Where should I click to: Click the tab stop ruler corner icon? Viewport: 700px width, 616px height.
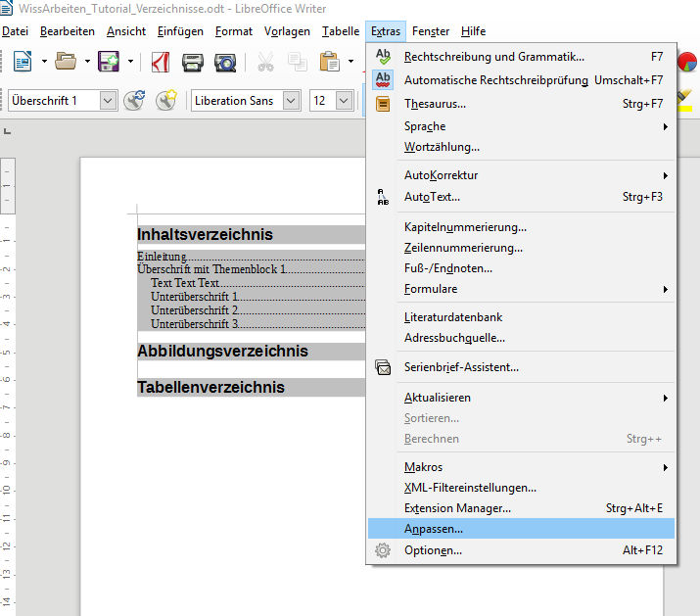(x=7, y=131)
